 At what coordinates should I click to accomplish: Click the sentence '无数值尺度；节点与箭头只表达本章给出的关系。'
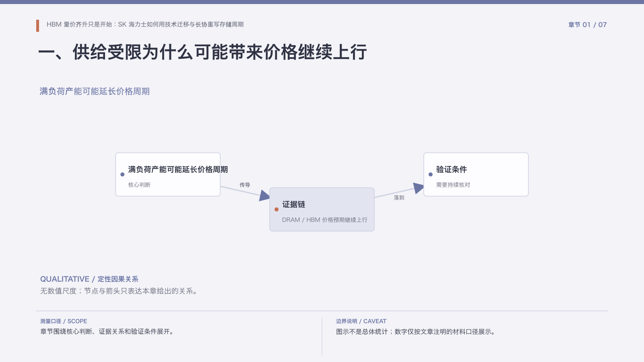pos(120,291)
